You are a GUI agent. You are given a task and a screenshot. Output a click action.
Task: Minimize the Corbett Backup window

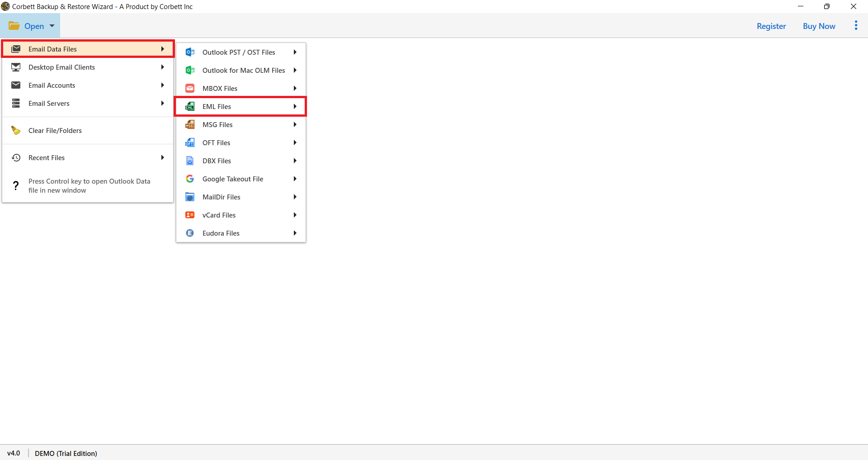pos(801,6)
